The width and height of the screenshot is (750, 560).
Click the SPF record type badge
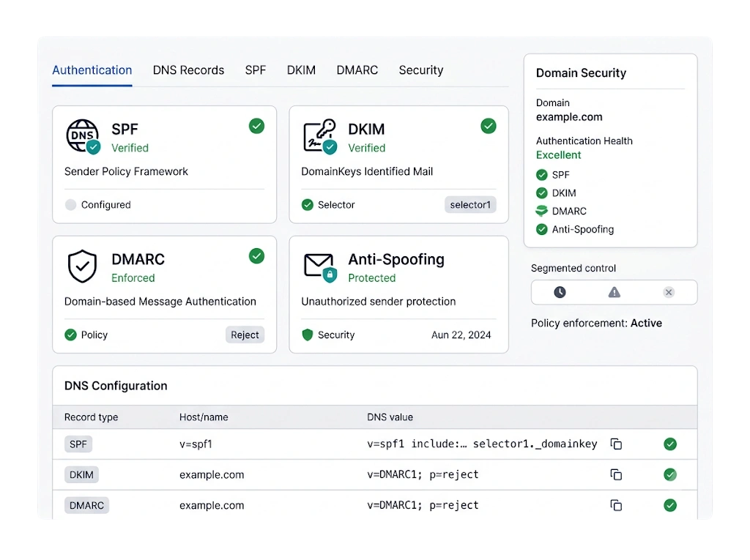[x=78, y=444]
